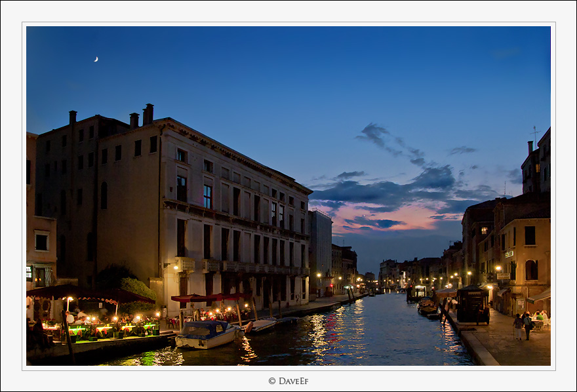
Task: Click the brightest streetlamp on the right quay
Action: click(x=497, y=268)
